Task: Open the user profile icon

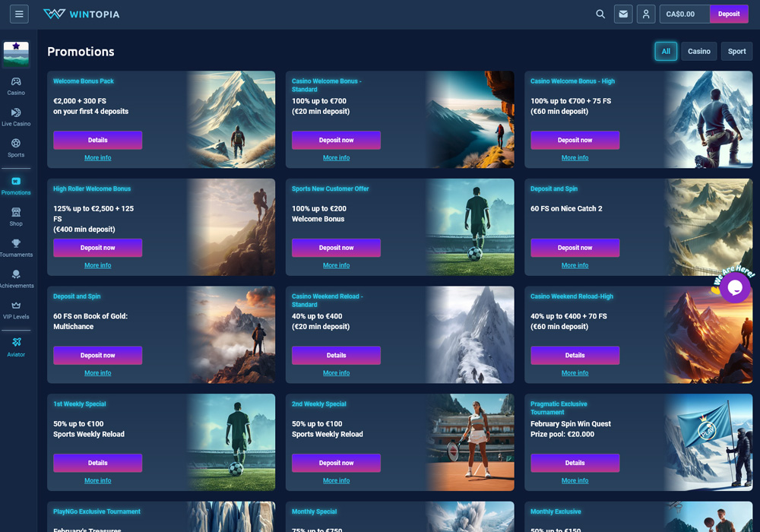Action: [646, 14]
